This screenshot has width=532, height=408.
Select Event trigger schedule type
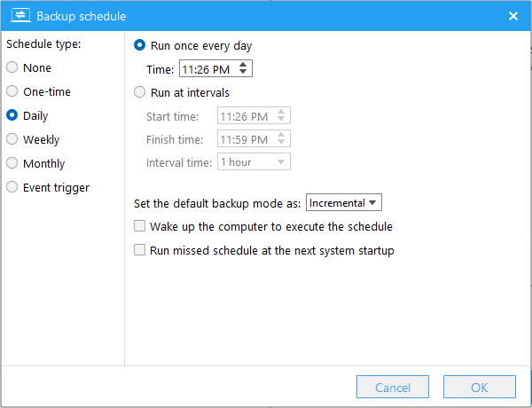(x=12, y=188)
